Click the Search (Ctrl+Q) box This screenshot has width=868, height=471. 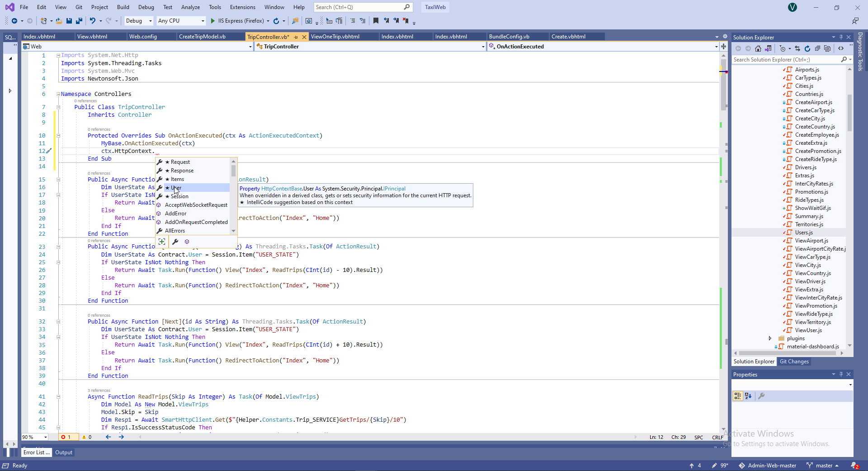362,7
